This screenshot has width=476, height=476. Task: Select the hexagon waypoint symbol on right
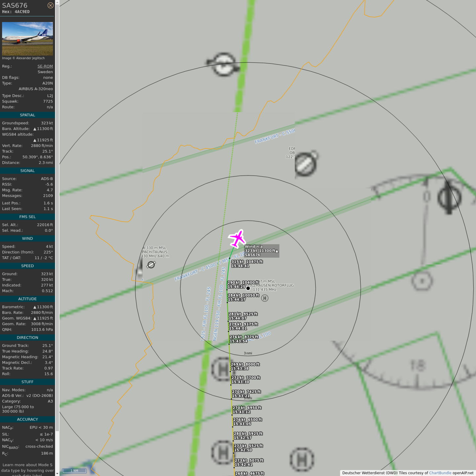(422, 281)
